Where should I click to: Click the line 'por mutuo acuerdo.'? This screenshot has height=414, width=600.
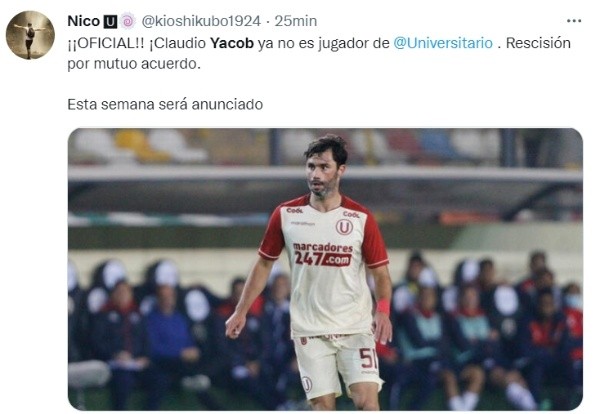(134, 64)
